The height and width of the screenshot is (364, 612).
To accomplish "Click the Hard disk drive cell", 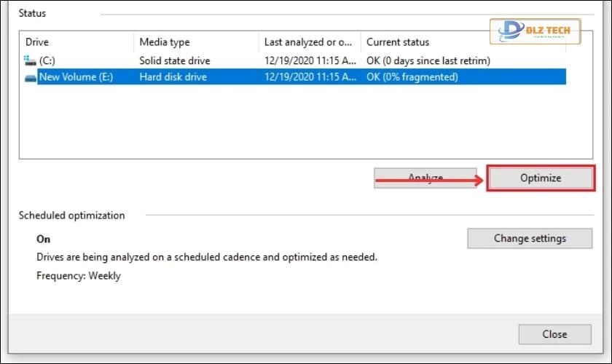I will 173,76.
